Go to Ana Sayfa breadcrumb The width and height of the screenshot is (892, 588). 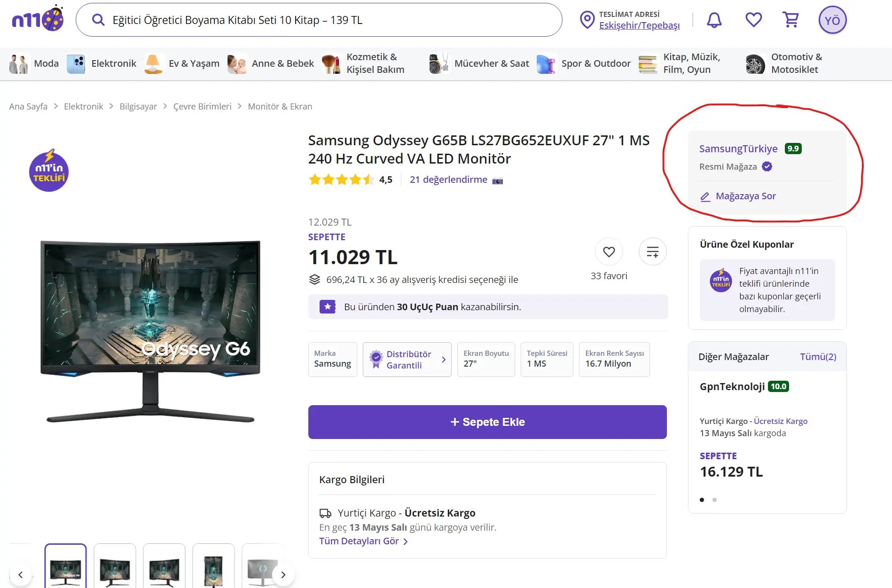point(28,106)
